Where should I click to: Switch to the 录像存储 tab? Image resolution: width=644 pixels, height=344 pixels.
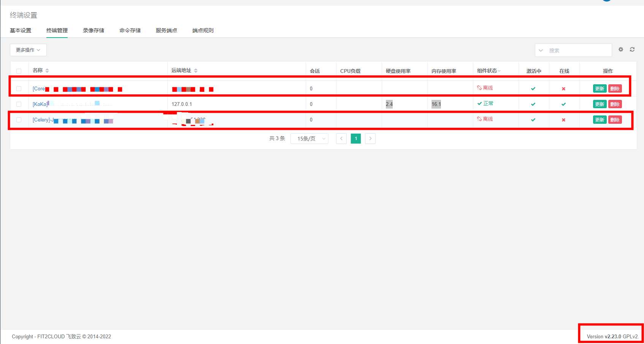point(93,30)
